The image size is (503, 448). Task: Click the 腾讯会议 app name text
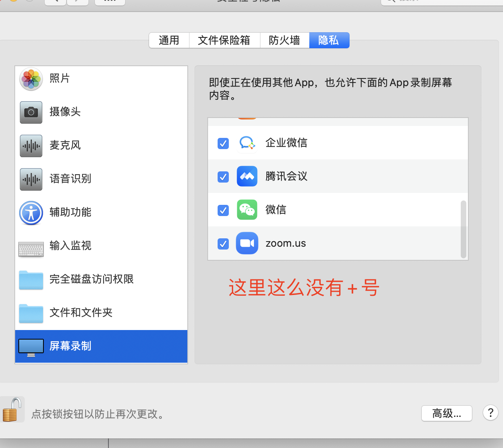[x=287, y=176]
